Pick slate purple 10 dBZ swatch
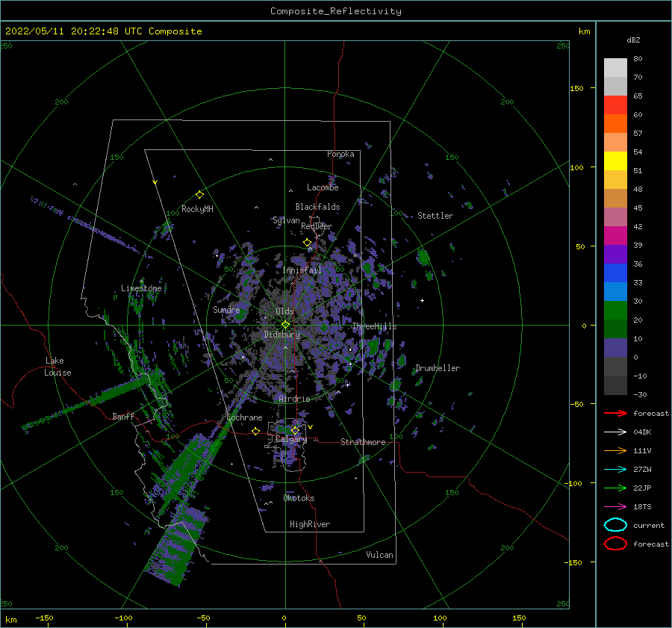 pyautogui.click(x=615, y=348)
